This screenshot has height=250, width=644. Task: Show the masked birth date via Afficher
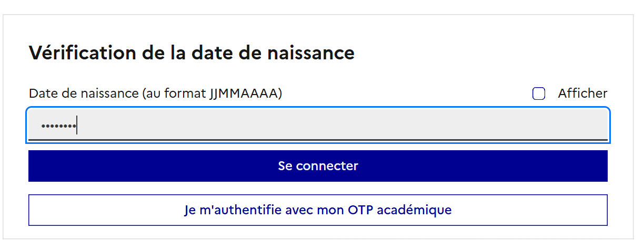[x=538, y=94]
